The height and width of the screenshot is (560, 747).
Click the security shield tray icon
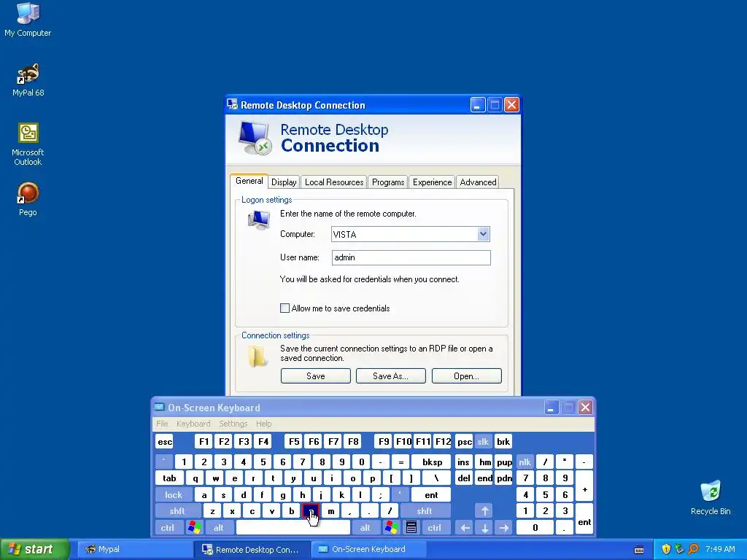pos(666,549)
